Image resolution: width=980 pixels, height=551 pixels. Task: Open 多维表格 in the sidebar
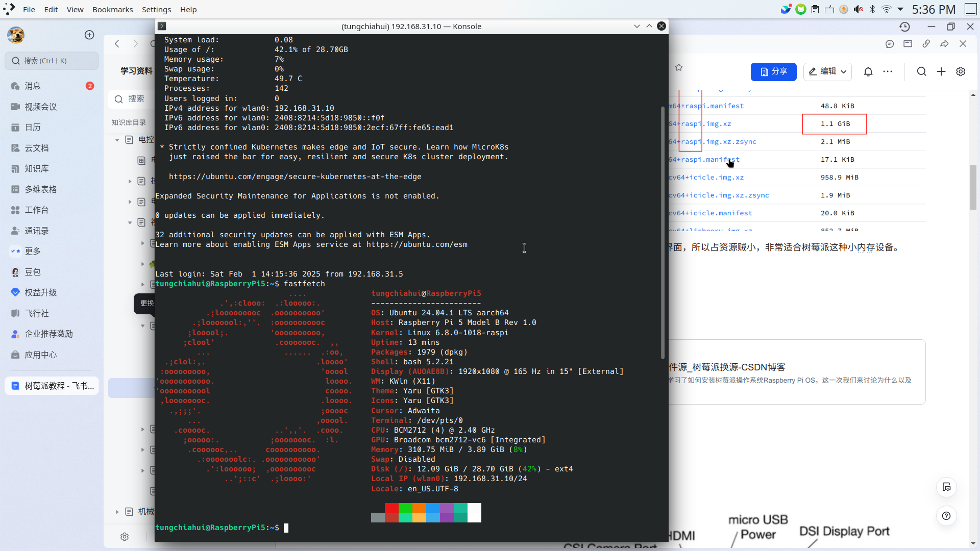click(x=52, y=189)
